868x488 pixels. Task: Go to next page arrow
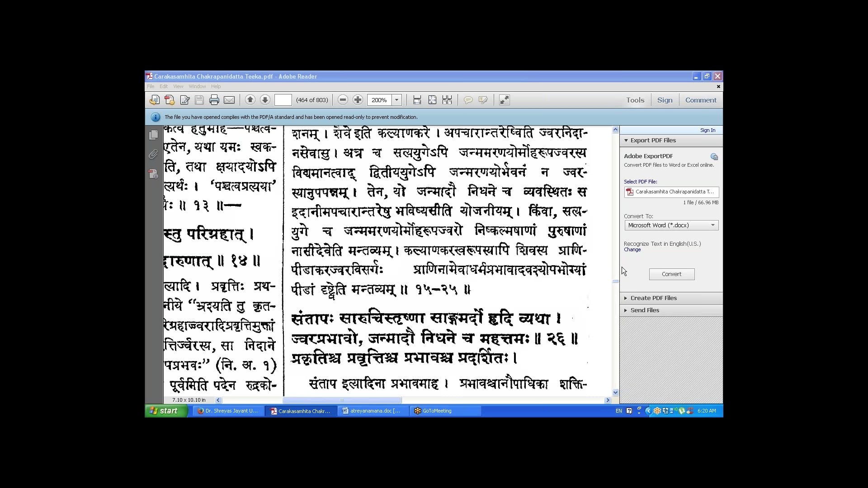tap(265, 100)
